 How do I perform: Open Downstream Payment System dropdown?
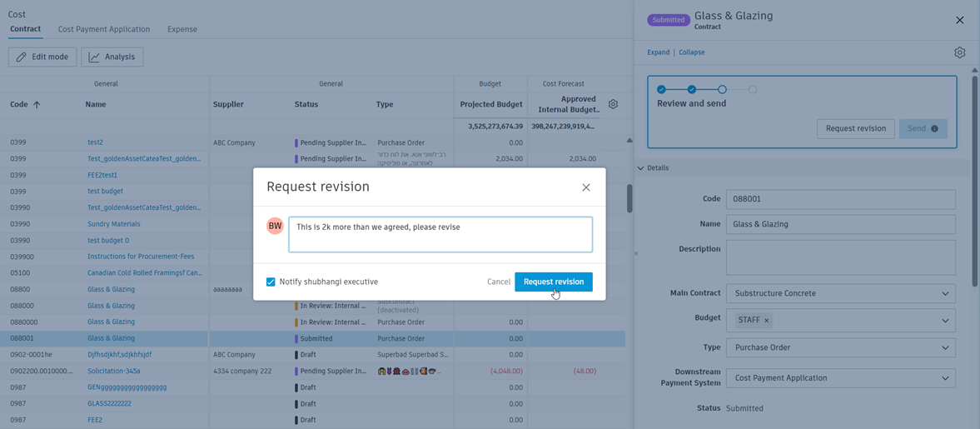841,378
